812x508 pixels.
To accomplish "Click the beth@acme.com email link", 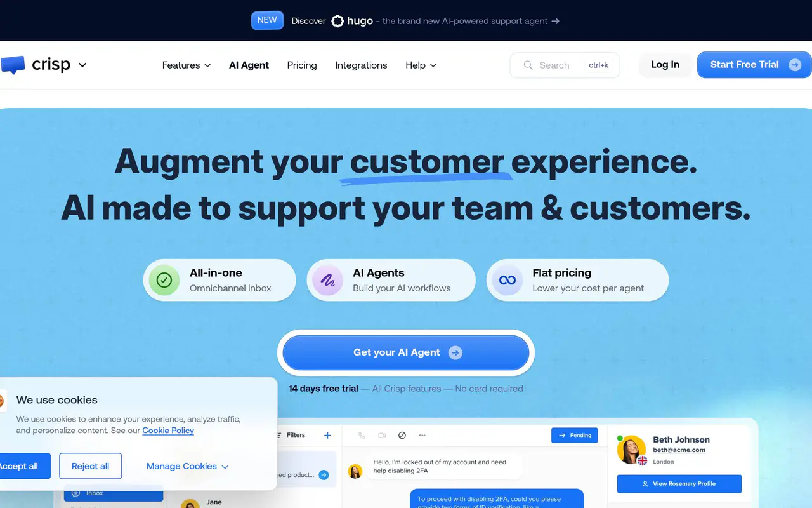I will pos(679,450).
